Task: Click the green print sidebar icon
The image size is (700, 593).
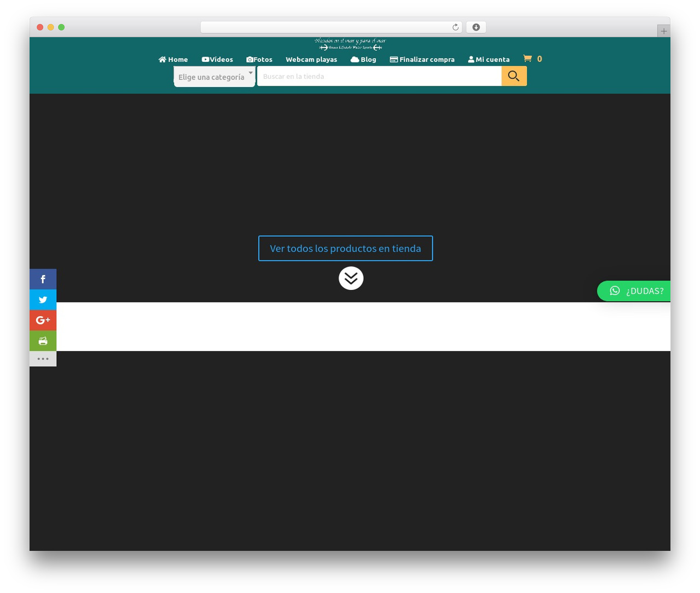Action: pos(43,341)
